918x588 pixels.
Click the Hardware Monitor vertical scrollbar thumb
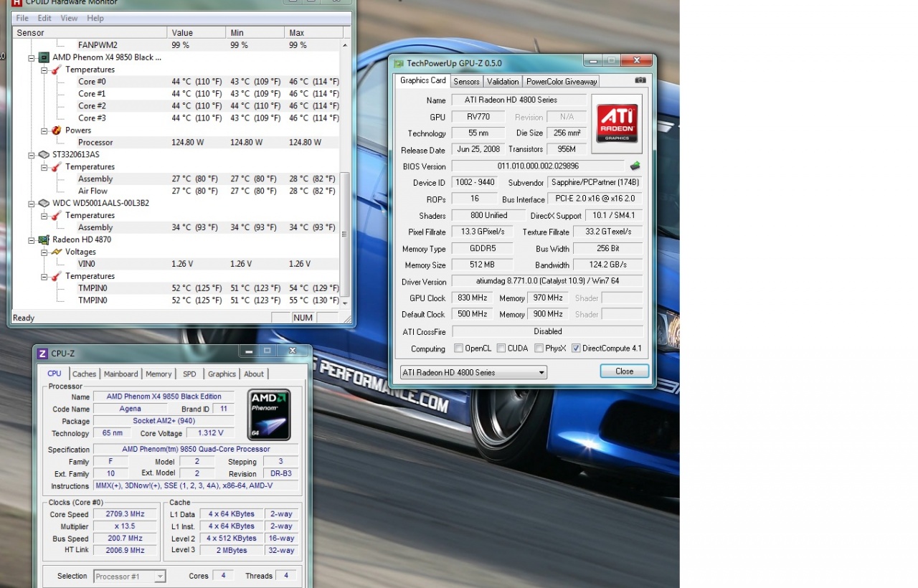[x=345, y=233]
